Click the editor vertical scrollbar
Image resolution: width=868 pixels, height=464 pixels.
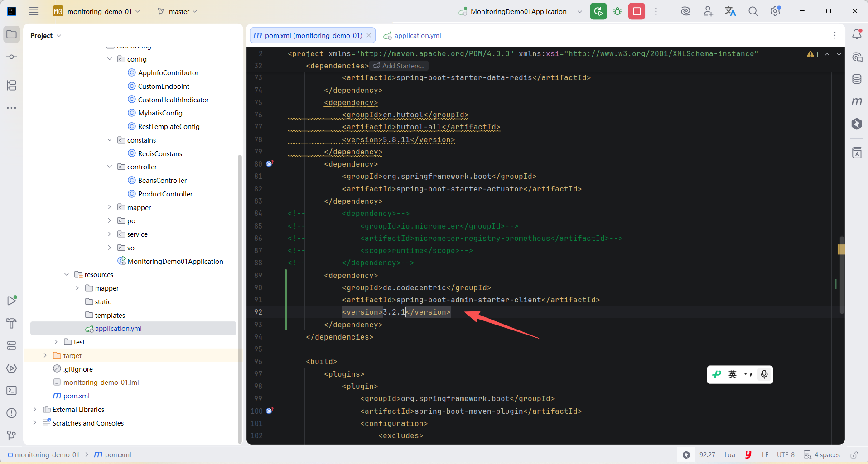point(842,275)
